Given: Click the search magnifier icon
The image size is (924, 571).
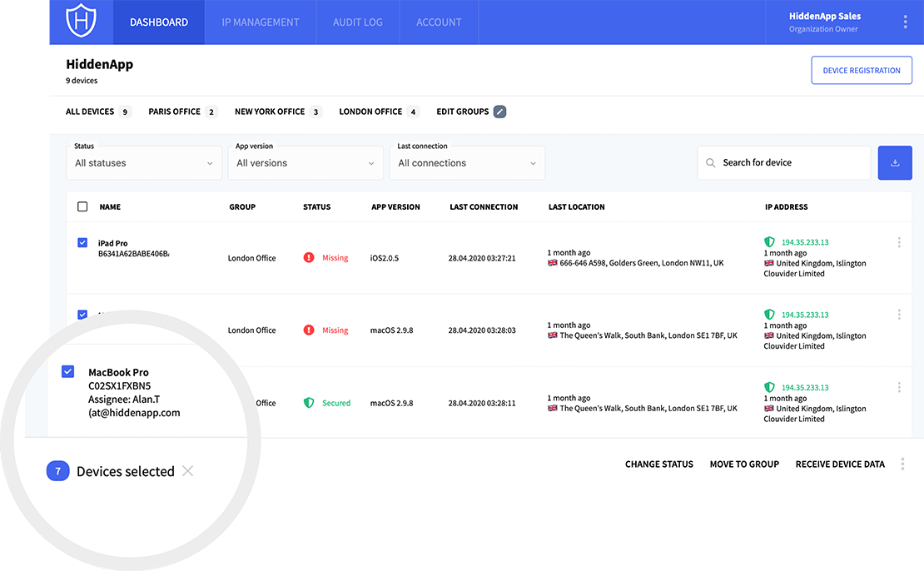Looking at the screenshot, I should 711,162.
